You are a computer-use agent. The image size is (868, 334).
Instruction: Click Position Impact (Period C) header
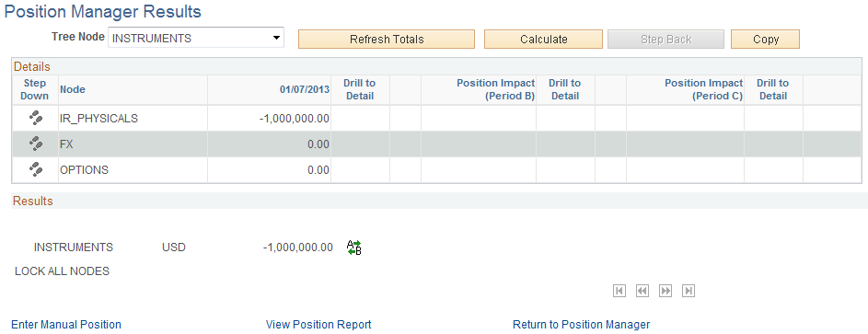[x=703, y=89]
